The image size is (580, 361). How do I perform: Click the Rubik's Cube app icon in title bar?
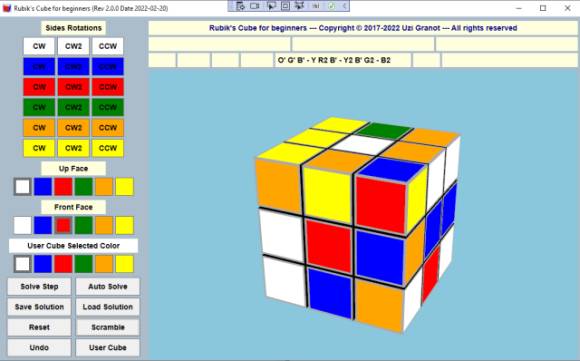(7, 8)
